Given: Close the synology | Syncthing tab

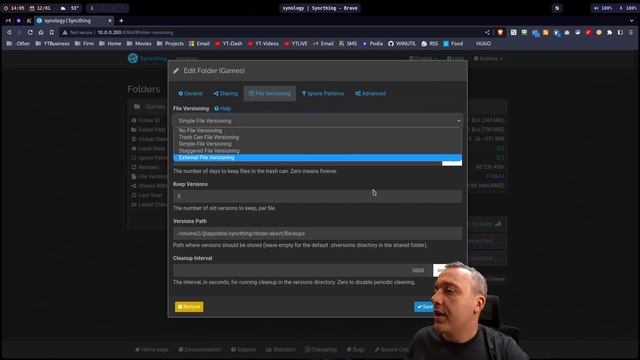Looking at the screenshot, I should tap(110, 20).
